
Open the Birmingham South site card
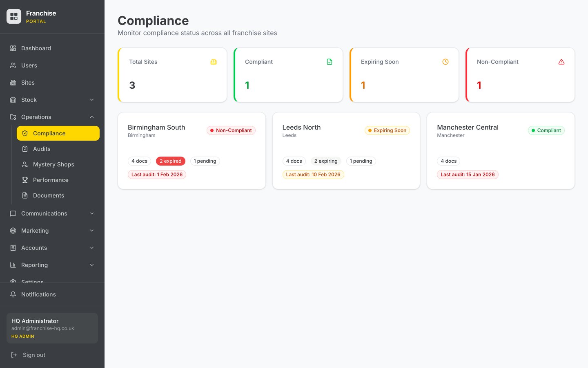pyautogui.click(x=192, y=151)
